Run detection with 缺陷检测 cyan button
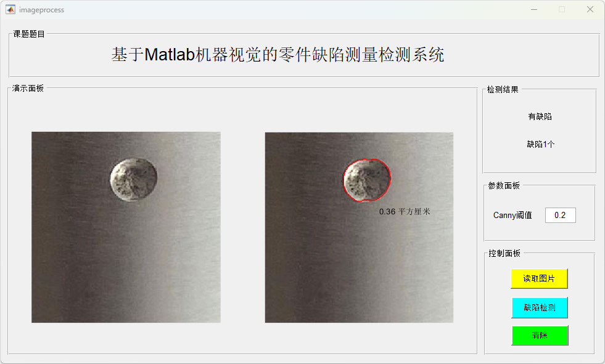The image size is (605, 364). coord(540,307)
